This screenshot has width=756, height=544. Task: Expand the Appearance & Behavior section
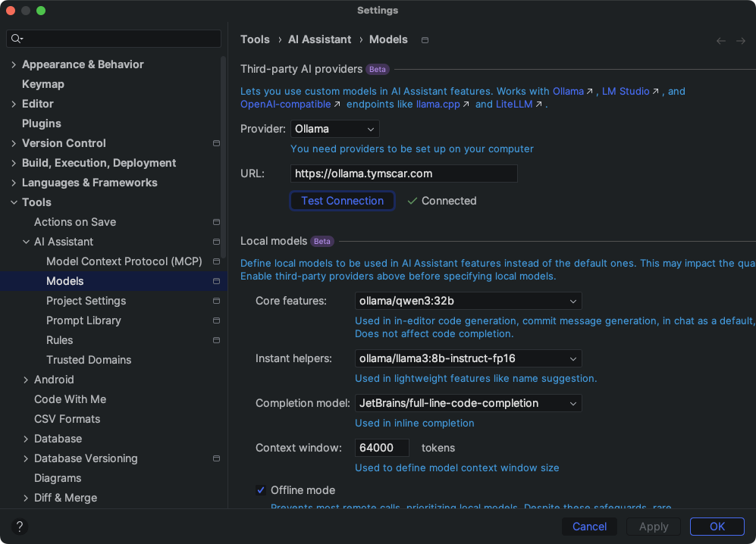[14, 64]
